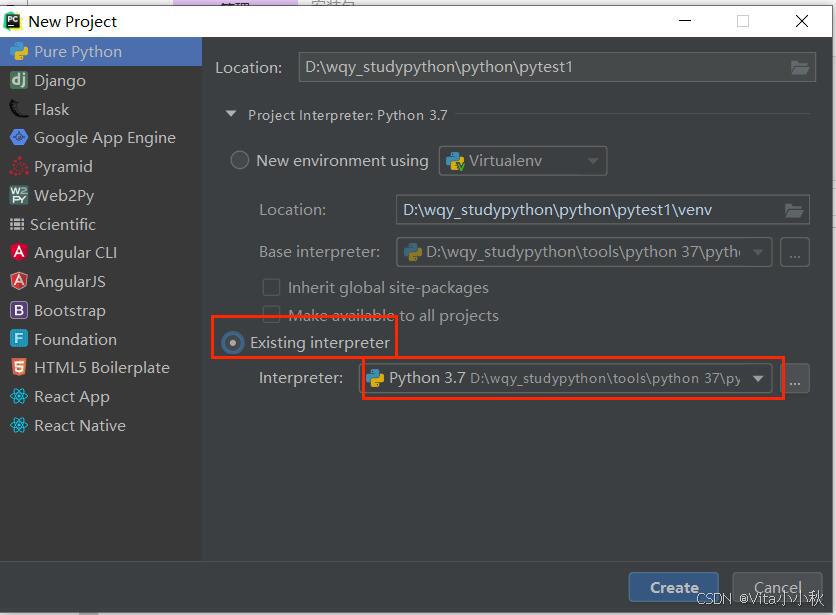
Task: Click the Flask horn icon
Action: [x=19, y=109]
